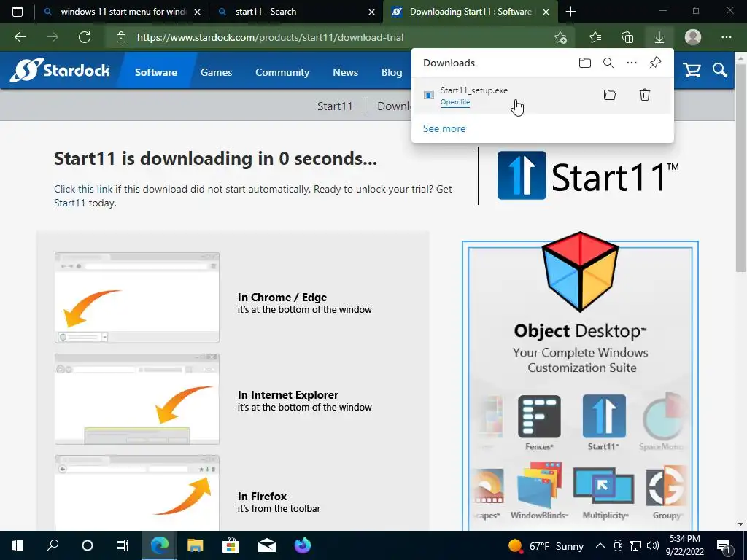Open the vertical tabs actions menu icon
This screenshot has width=747, height=560.
18,12
